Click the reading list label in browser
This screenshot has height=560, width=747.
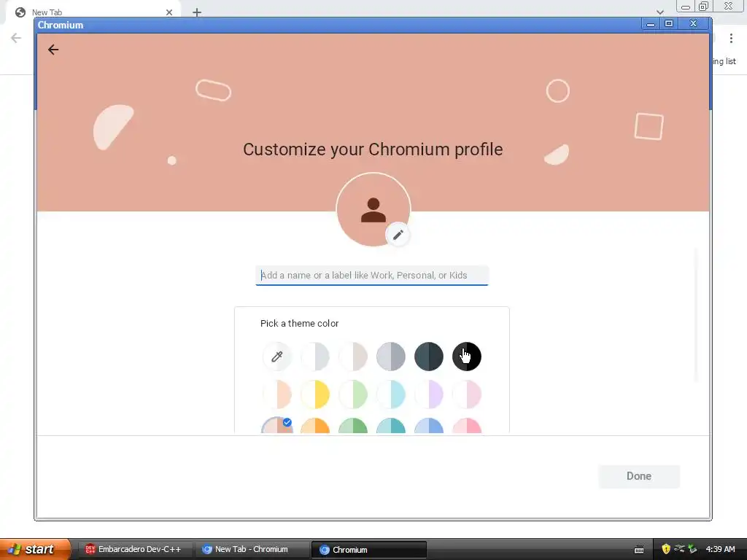[x=724, y=61]
